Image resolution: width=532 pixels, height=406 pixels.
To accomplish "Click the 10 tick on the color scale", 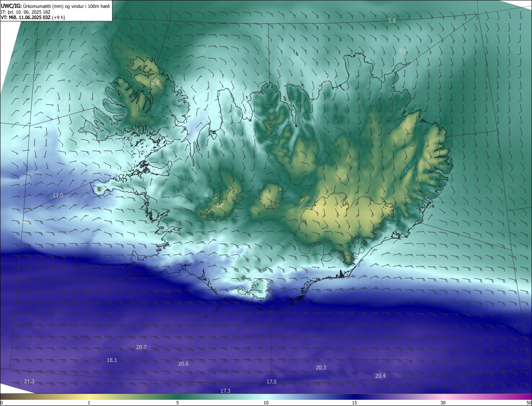I will coord(266,403).
